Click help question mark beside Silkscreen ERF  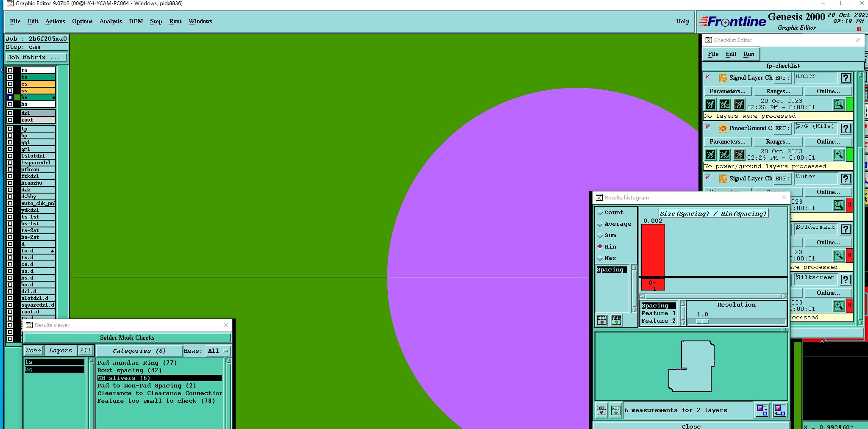[846, 280]
